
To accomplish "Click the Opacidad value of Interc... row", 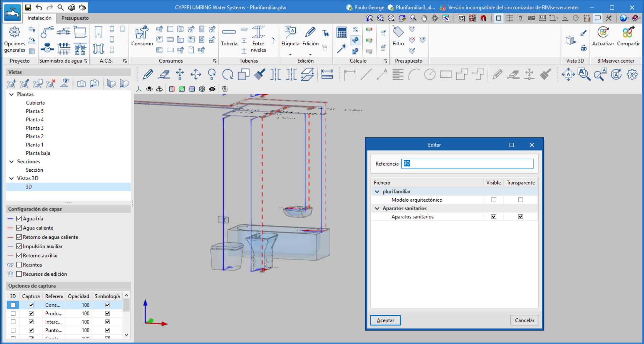I will click(79, 322).
